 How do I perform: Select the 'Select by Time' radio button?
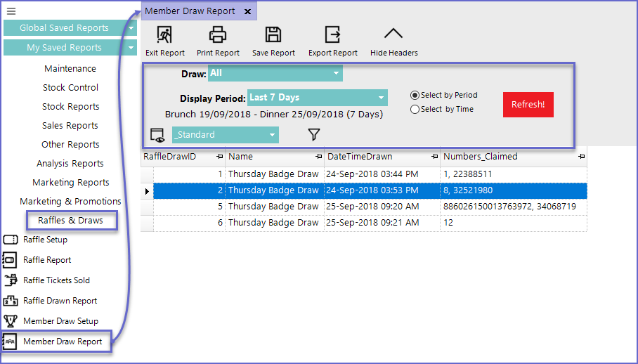(x=415, y=110)
